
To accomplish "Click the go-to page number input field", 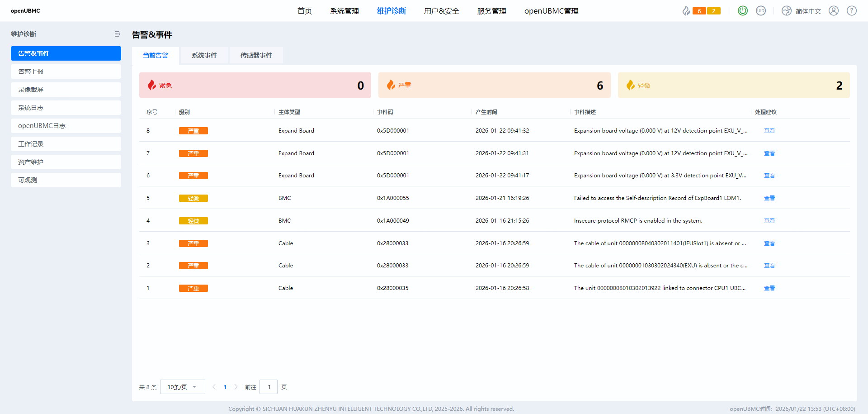I will tap(269, 387).
